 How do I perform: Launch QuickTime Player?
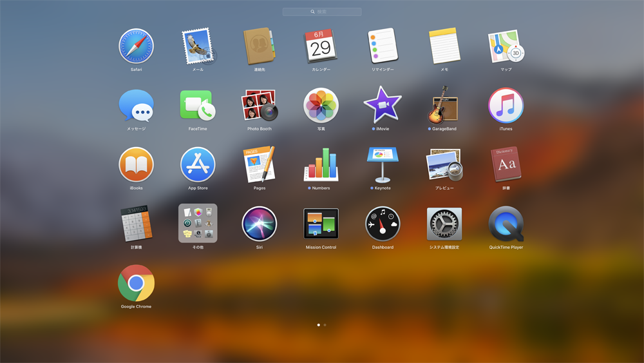[x=506, y=224]
